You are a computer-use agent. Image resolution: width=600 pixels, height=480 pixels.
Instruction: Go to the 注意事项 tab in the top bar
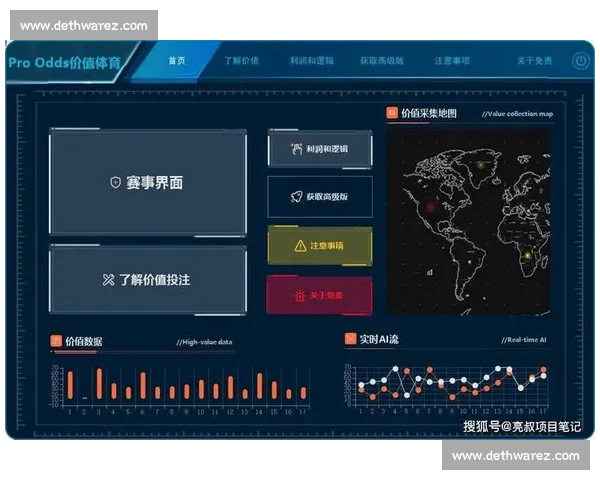point(452,60)
